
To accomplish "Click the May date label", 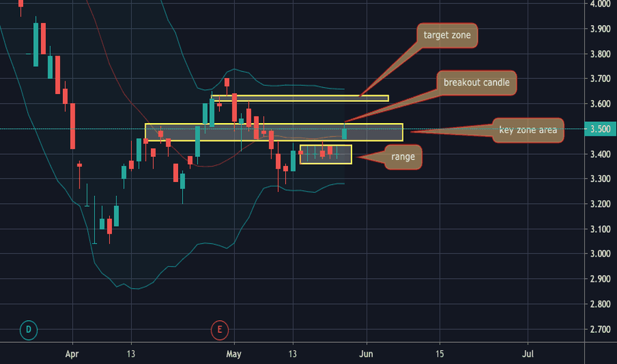I will pyautogui.click(x=234, y=354).
